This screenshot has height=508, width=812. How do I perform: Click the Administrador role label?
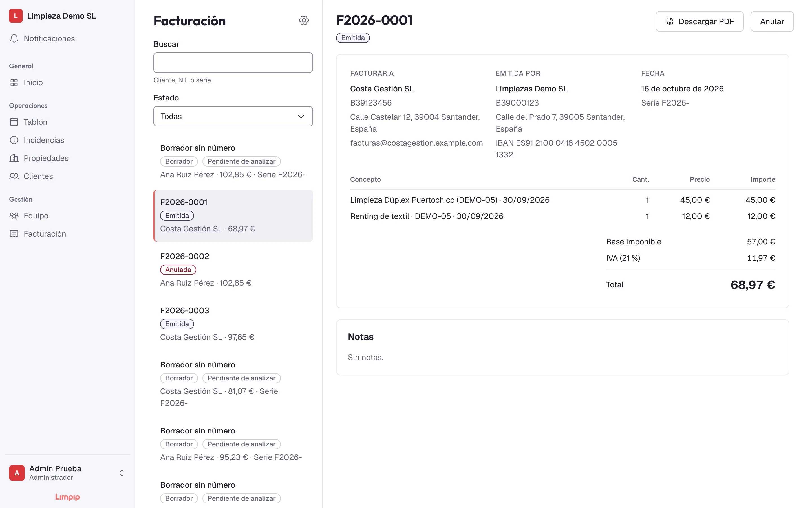click(x=51, y=478)
